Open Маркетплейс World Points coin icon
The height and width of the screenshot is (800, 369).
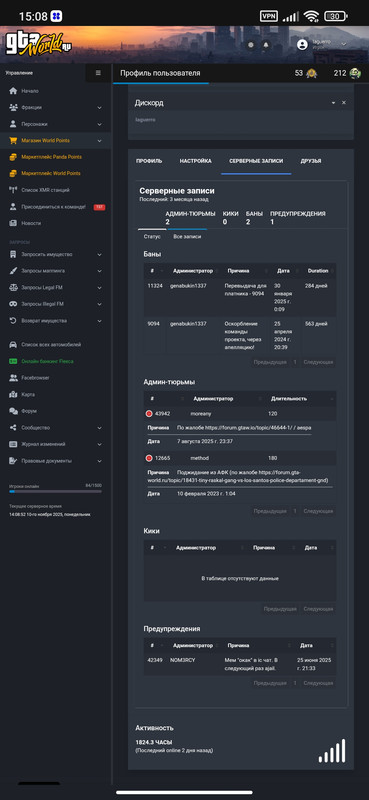[x=13, y=173]
